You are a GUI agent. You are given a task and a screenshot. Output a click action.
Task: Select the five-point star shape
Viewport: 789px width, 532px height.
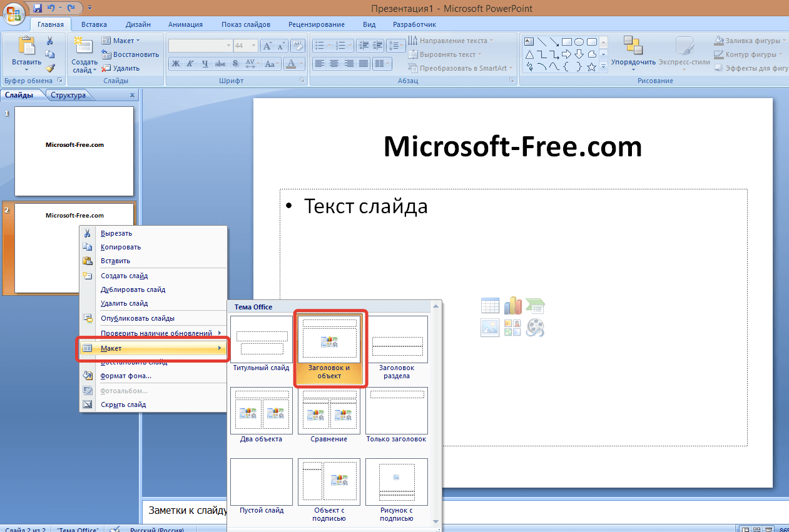point(592,67)
